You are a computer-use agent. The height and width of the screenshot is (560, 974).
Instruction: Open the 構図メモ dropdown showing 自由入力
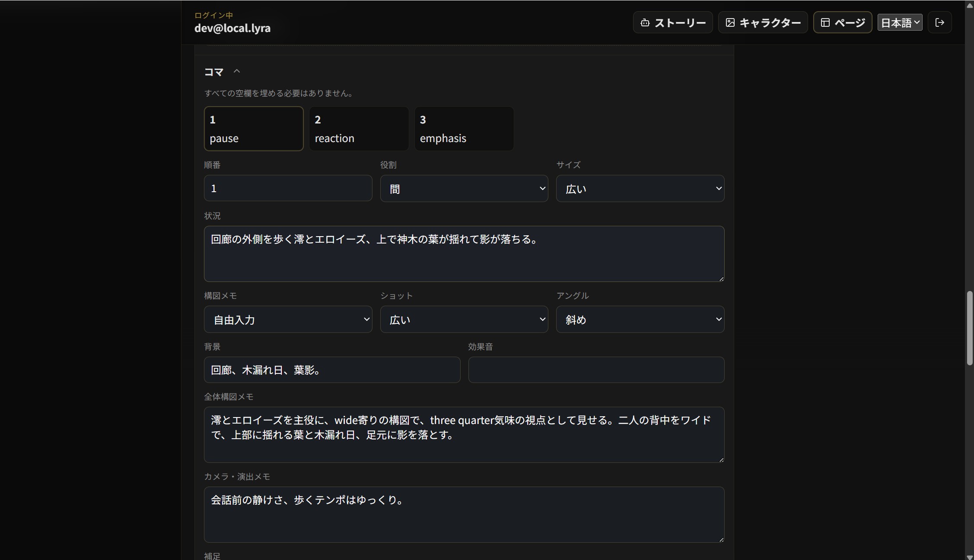click(288, 320)
